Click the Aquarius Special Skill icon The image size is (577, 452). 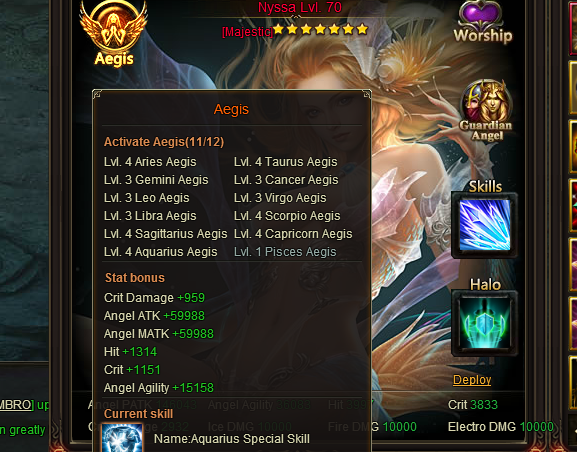(122, 437)
